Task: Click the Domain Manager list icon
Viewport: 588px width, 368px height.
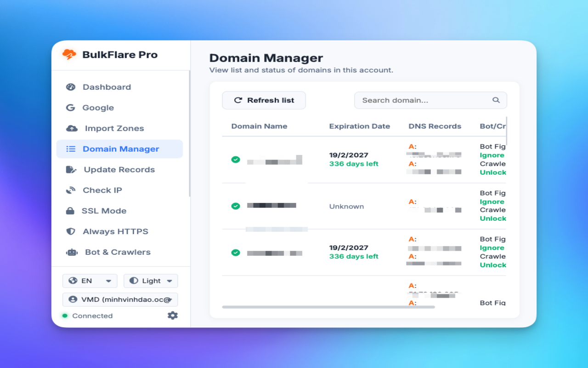Action: [71, 149]
